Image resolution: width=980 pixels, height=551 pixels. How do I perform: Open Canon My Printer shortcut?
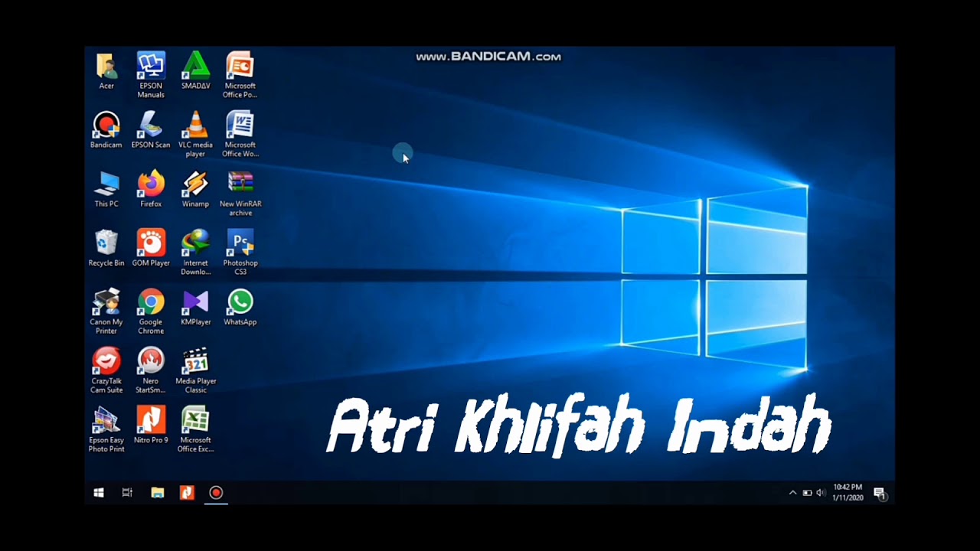pos(106,311)
